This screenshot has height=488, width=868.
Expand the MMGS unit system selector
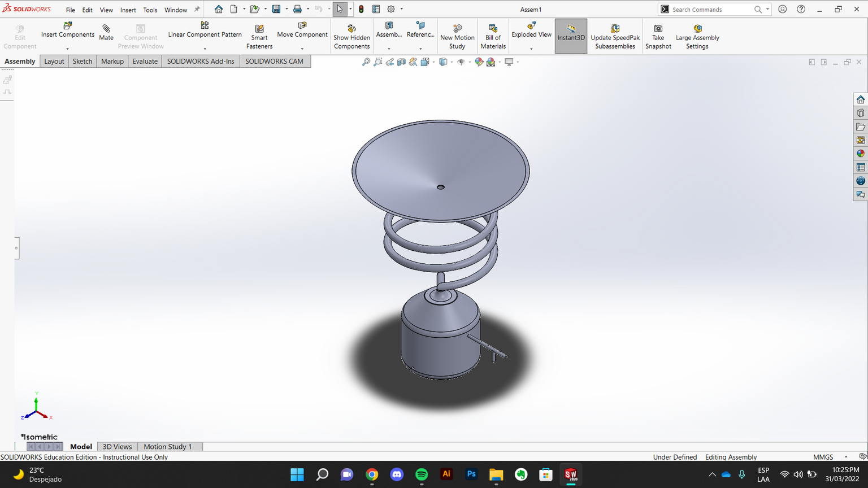pos(846,457)
